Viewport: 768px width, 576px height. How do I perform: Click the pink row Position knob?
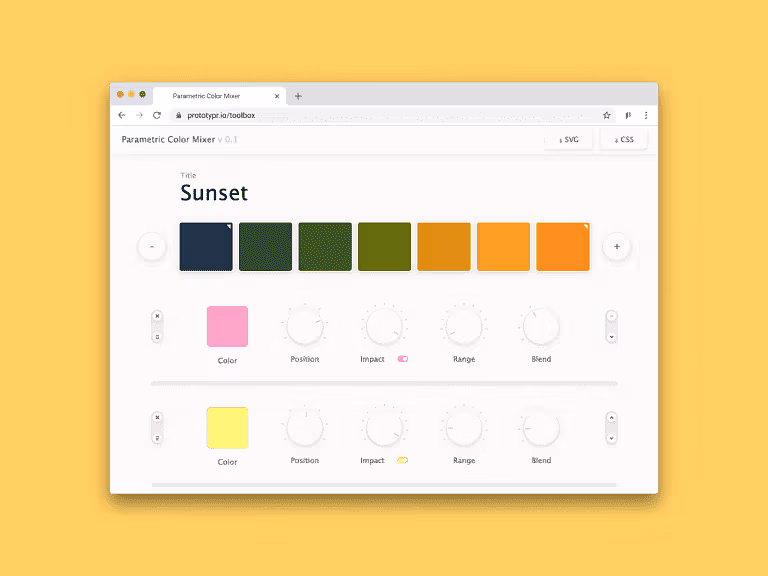[x=304, y=326]
